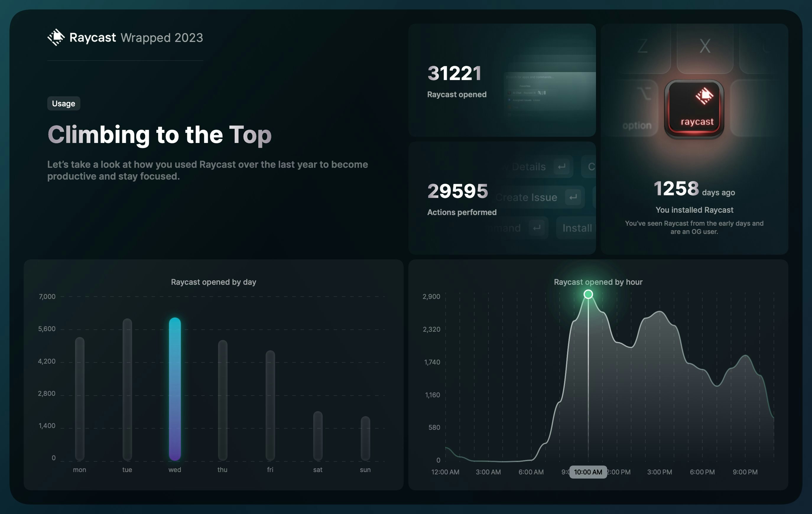Click the highlighted Wednesday bar
The image size is (812, 514).
pyautogui.click(x=175, y=389)
